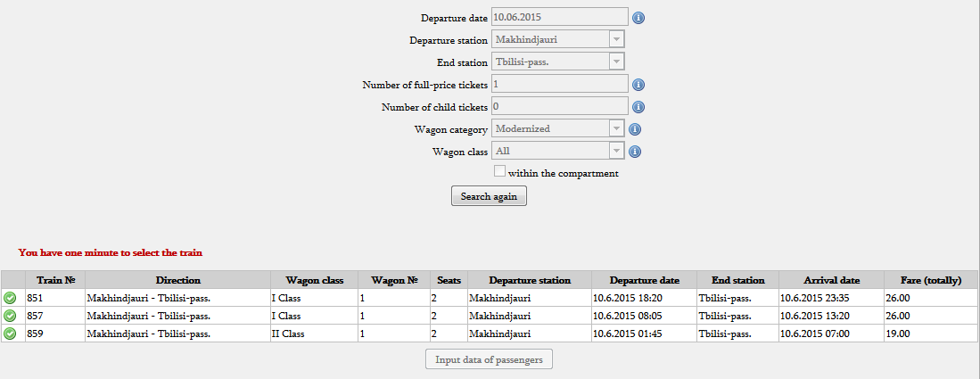Click Number of full-price tickets field
Viewport: 980px width, 379px height.
pos(560,84)
